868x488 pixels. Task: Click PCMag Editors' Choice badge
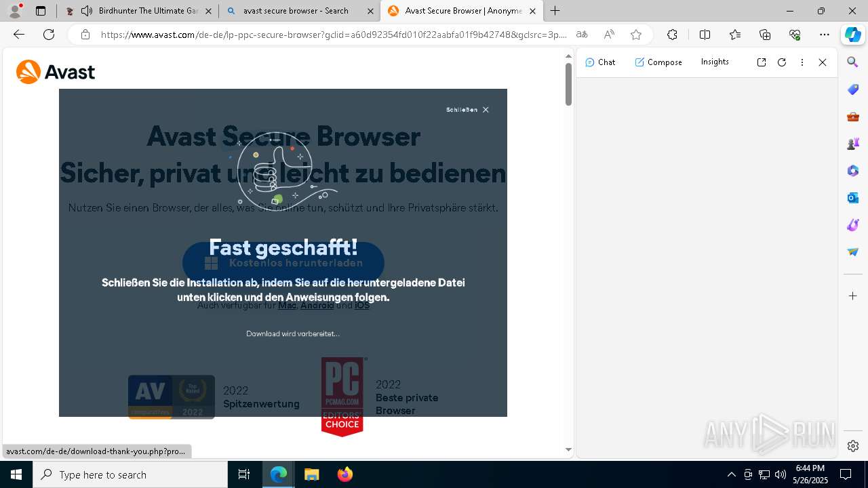(x=342, y=397)
